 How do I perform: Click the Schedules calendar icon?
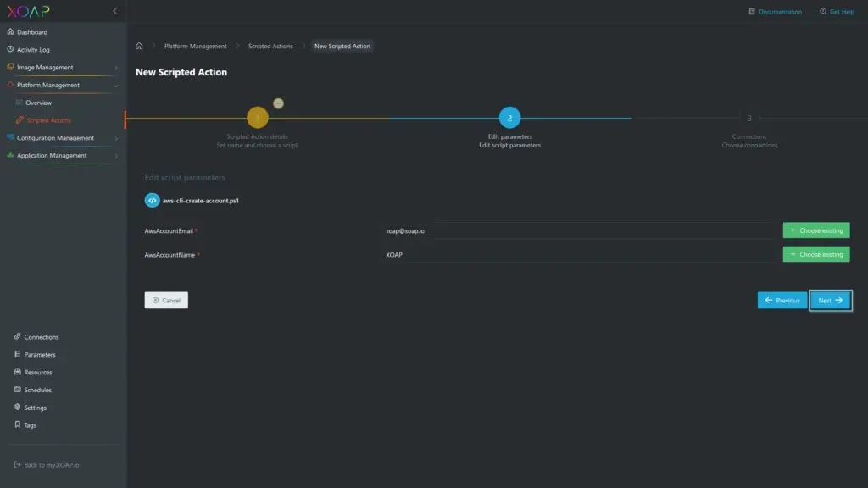[x=17, y=390]
